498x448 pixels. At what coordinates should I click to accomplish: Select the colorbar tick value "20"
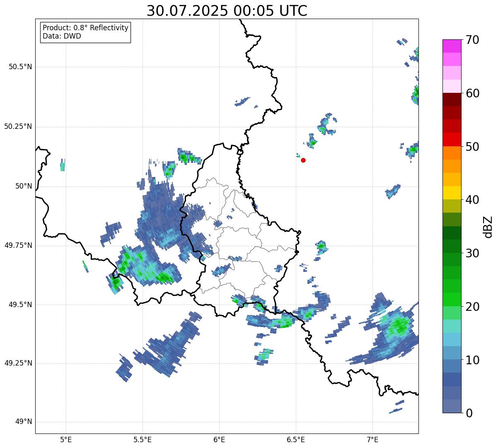[472, 307]
